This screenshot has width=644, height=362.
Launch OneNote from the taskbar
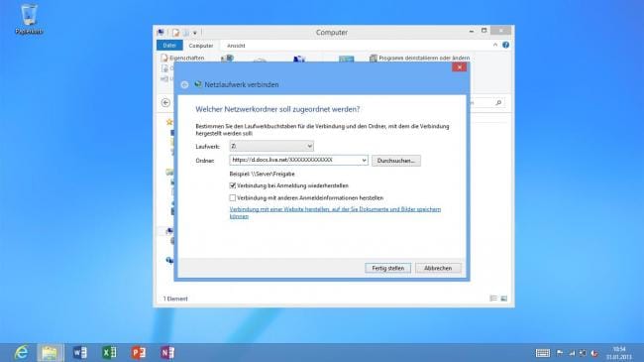[167, 352]
